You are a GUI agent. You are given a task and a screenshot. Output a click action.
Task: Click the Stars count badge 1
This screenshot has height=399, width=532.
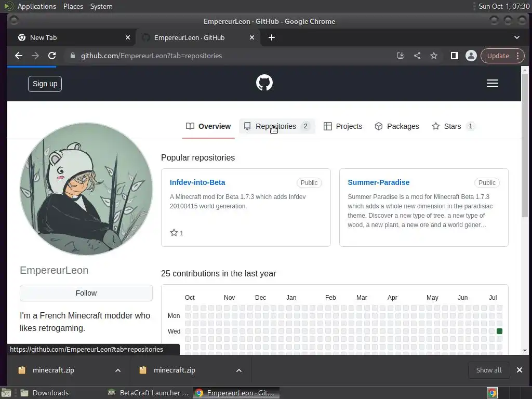470,126
